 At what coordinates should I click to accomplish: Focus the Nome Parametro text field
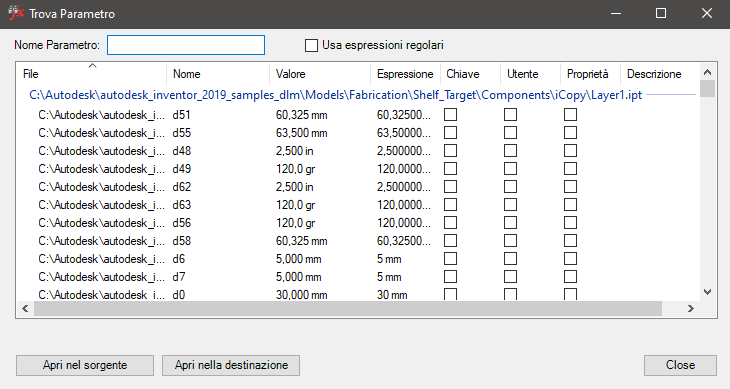(186, 45)
